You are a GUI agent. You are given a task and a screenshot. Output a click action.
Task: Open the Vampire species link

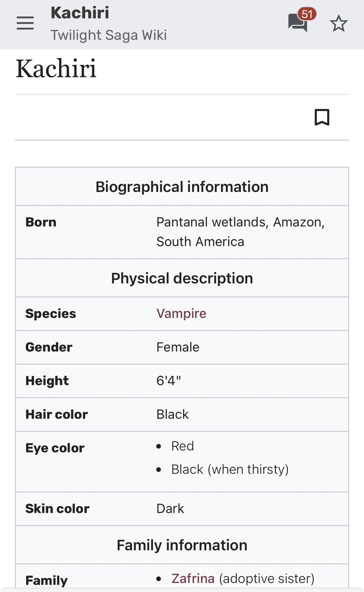pos(181,313)
